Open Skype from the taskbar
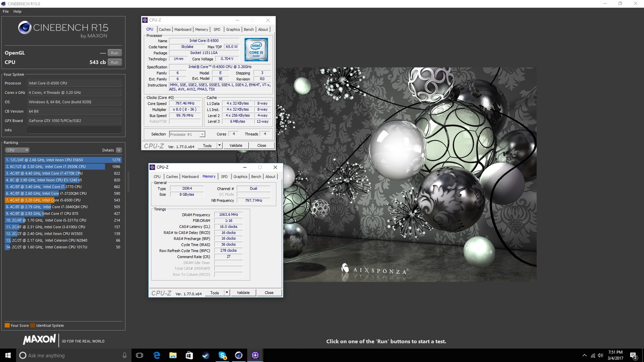The image size is (644, 362). (x=222, y=355)
